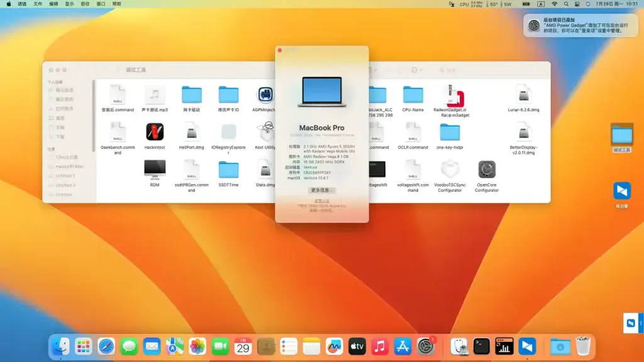Select the ssdtPRGen.command file
Screen dimensions: 644x362
tap(191, 170)
